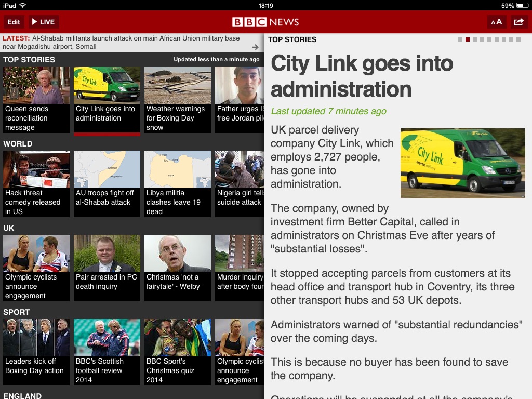Open Murder inquiry after body found story
This screenshot has width=532, height=399.
tap(240, 268)
